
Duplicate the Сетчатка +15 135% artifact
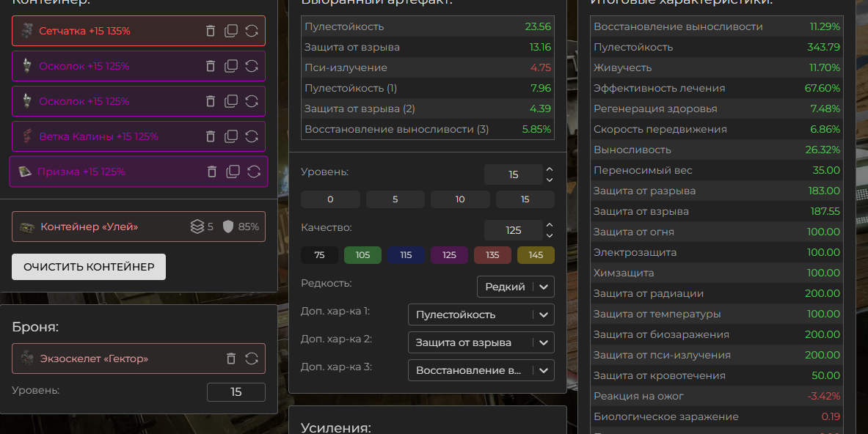point(231,31)
